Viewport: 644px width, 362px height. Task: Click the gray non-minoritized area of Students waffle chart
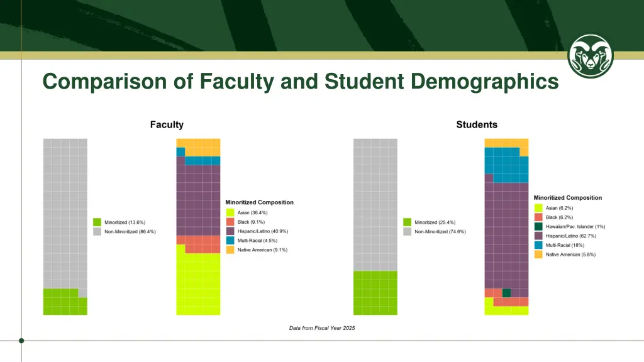[x=375, y=205]
